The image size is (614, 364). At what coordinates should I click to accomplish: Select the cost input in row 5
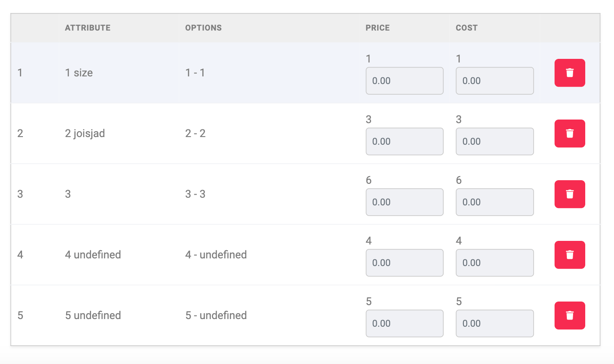pos(494,324)
